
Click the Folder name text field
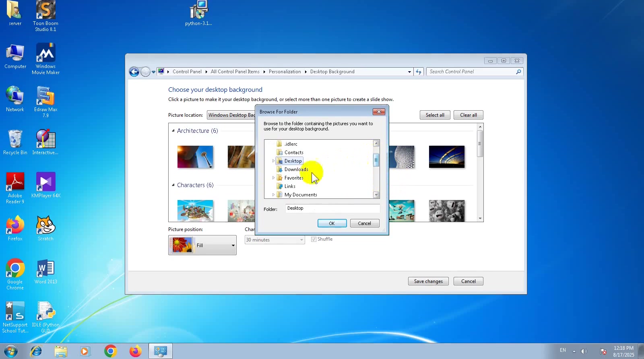pyautogui.click(x=332, y=208)
